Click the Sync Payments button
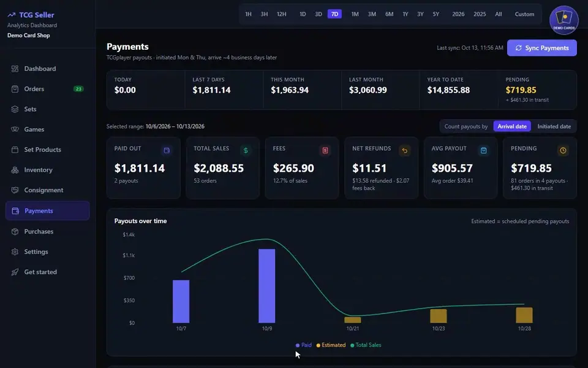Screen dimensions: 588x368 pyautogui.click(x=542, y=48)
